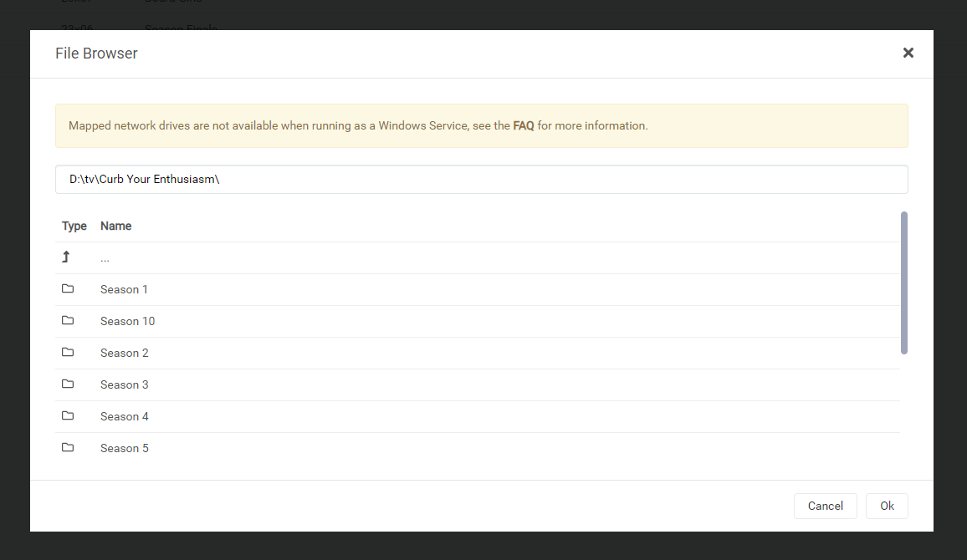Select the Season 3 folder name
The width and height of the screenshot is (967, 560).
[125, 384]
